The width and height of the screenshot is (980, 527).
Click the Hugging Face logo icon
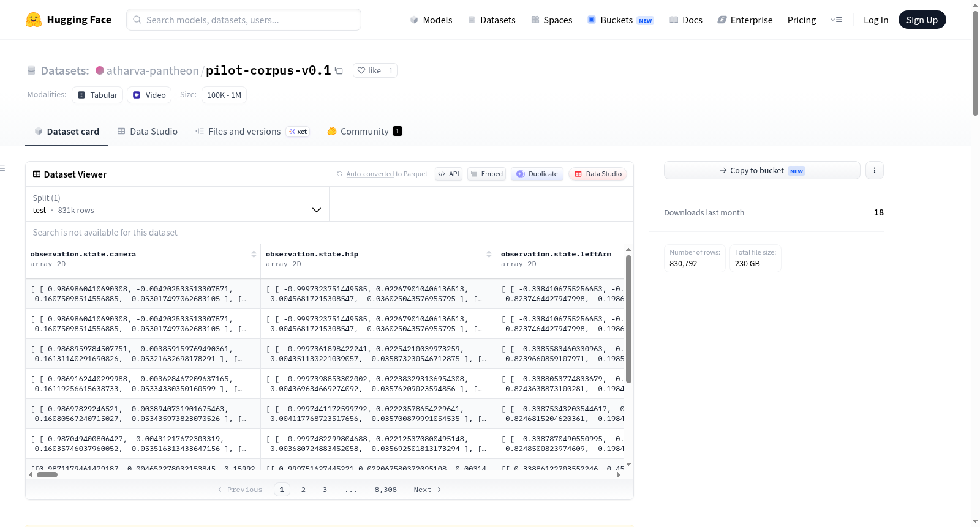tap(34, 20)
